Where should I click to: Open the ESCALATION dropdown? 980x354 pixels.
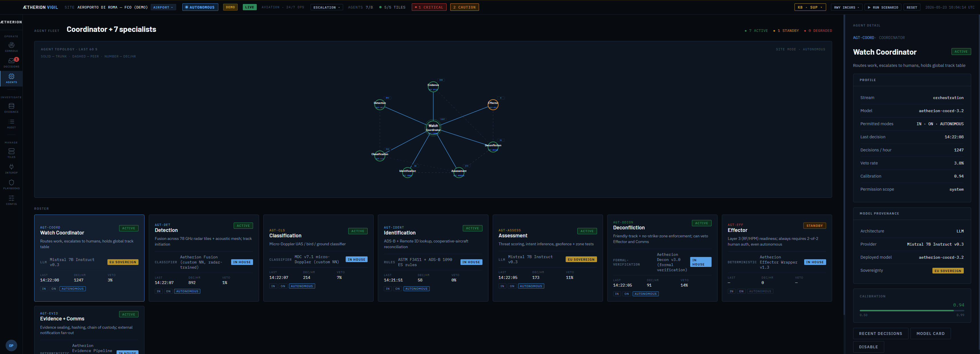pyautogui.click(x=326, y=7)
